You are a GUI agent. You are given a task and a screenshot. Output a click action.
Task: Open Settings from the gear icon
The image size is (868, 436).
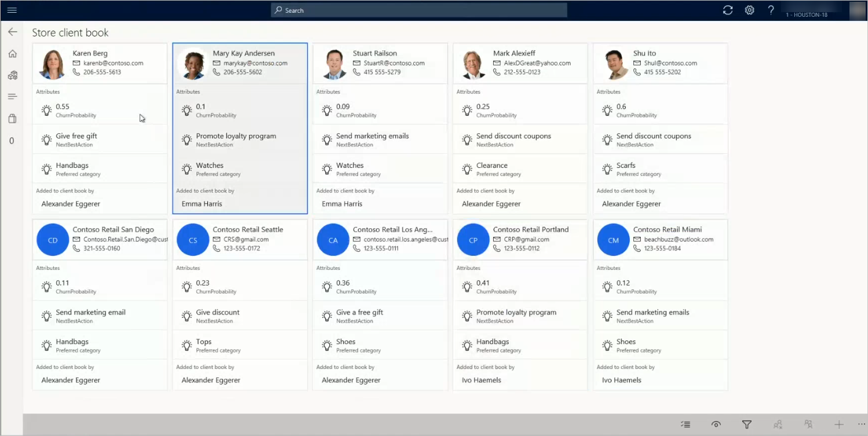click(x=749, y=10)
